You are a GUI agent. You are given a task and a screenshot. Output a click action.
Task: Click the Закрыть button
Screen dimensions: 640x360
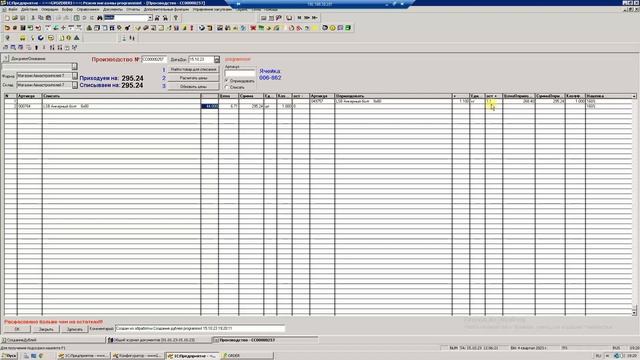[x=46, y=329]
